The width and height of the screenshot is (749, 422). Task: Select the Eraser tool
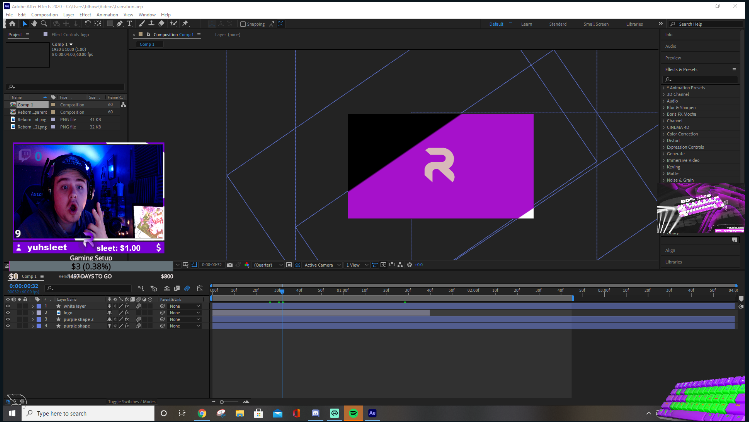(161, 23)
